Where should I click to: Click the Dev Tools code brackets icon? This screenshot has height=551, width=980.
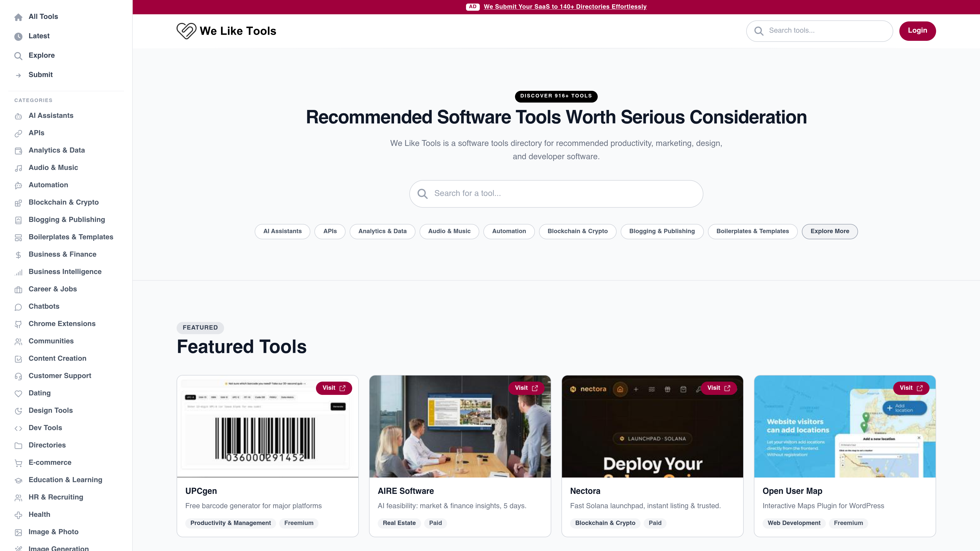coord(18,429)
